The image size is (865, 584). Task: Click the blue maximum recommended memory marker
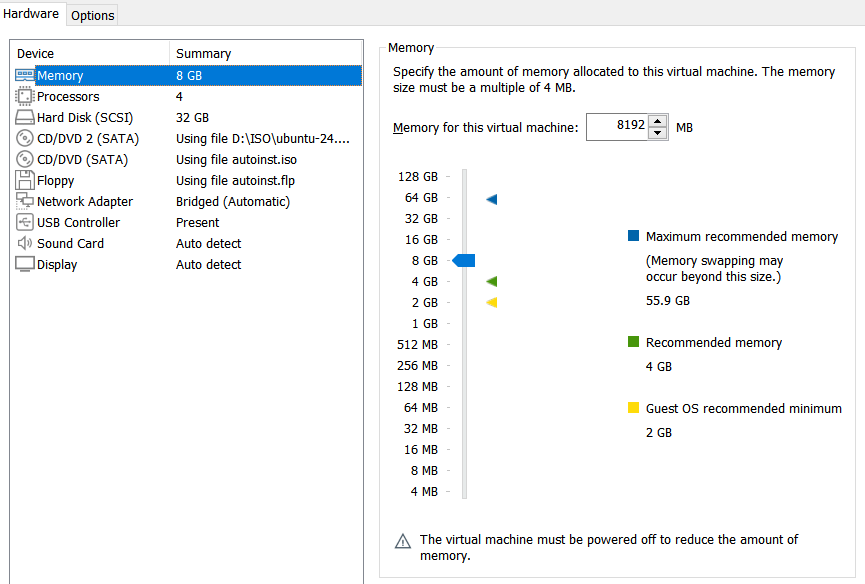[x=491, y=199]
